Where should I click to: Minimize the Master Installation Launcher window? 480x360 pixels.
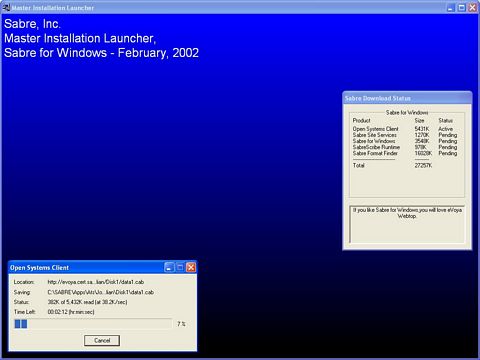coord(451,8)
